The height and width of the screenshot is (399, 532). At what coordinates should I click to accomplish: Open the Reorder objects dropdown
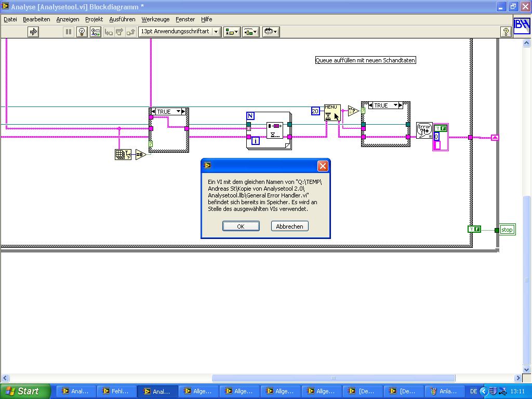coord(271,32)
